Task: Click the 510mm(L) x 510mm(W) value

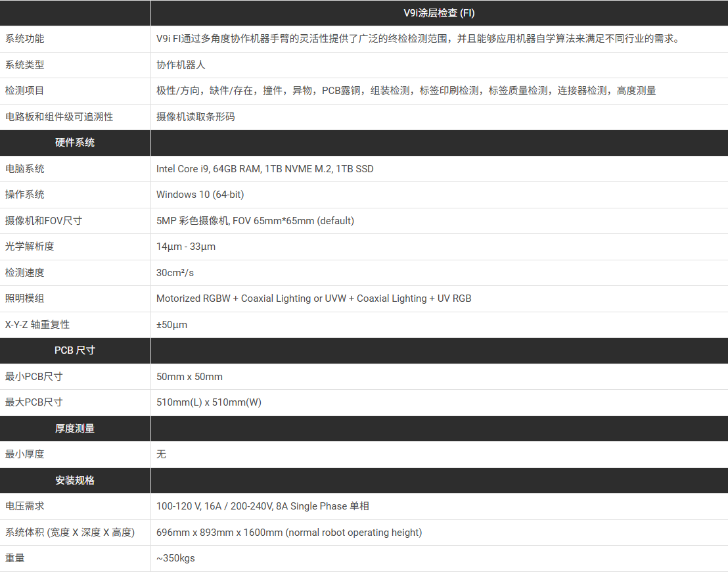Action: tap(208, 402)
